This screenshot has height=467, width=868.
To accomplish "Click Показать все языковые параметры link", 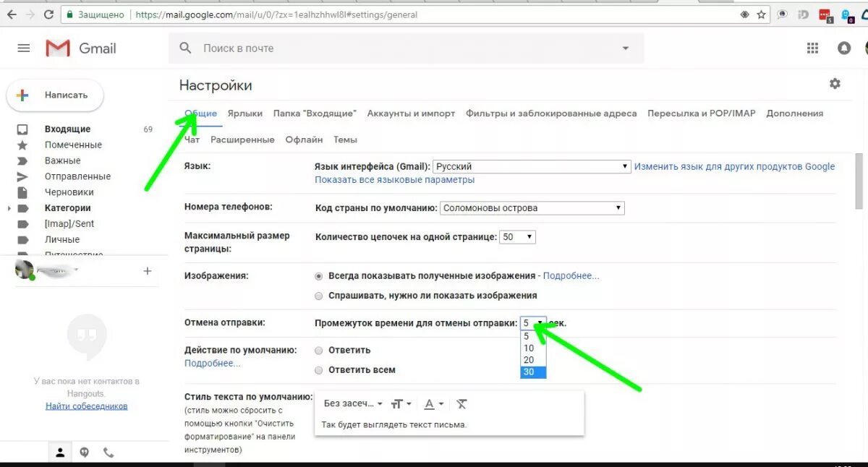I will (394, 179).
